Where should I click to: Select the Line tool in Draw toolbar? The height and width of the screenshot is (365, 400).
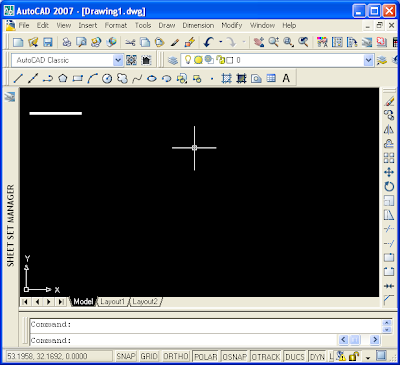tap(18, 79)
